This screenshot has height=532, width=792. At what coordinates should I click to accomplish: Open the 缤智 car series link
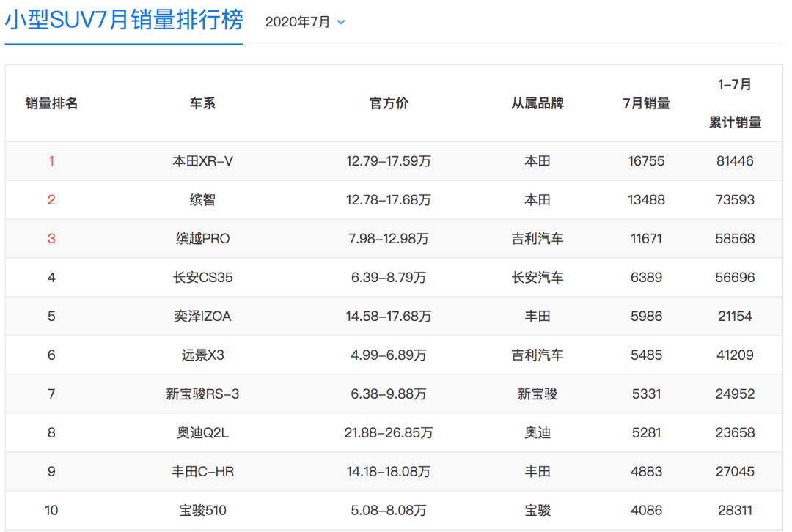click(x=202, y=199)
